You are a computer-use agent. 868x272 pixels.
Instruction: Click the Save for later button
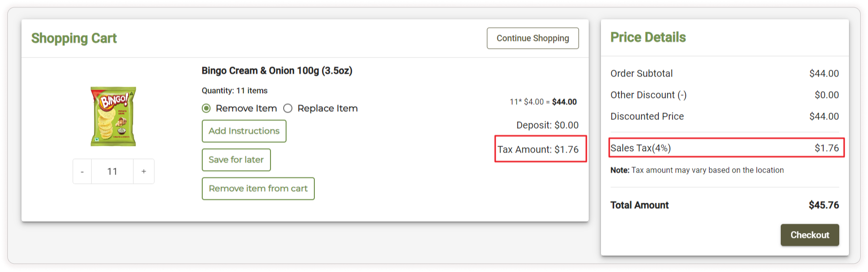pos(236,160)
